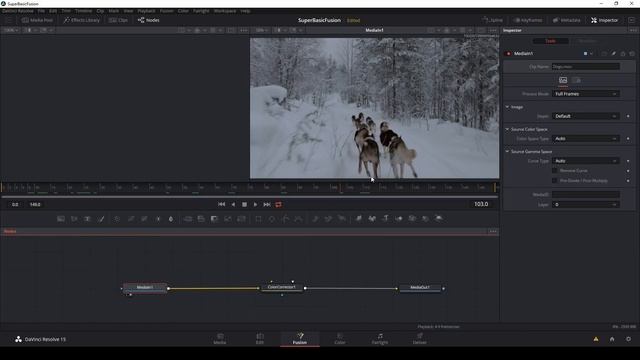Add a Text+ node from the toolbar
This screenshot has height=360, width=640.
87,219
